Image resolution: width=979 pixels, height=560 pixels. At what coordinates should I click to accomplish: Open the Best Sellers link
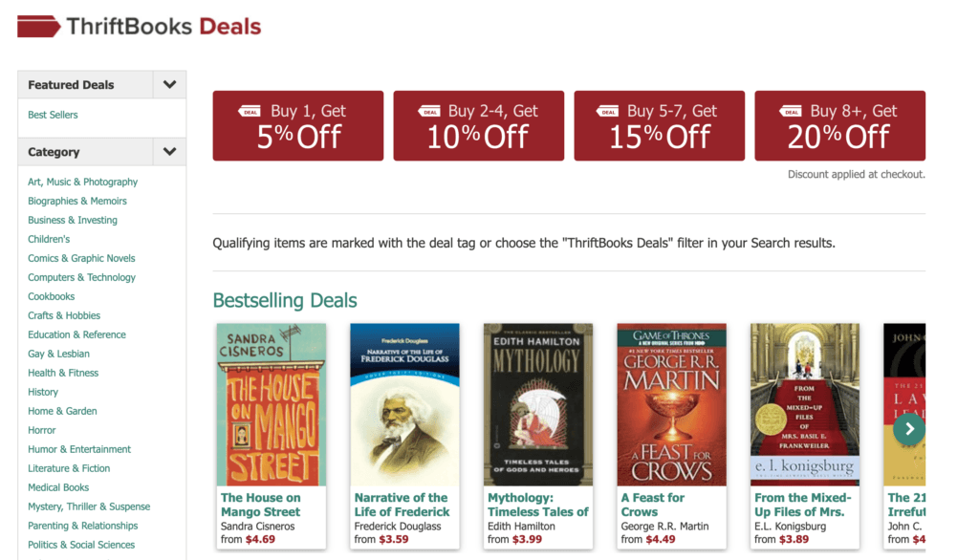(53, 114)
